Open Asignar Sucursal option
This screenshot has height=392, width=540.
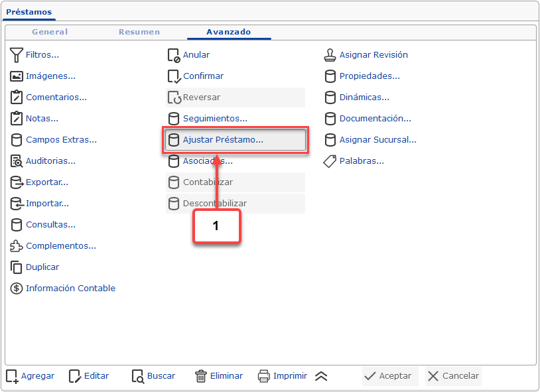[x=377, y=140]
